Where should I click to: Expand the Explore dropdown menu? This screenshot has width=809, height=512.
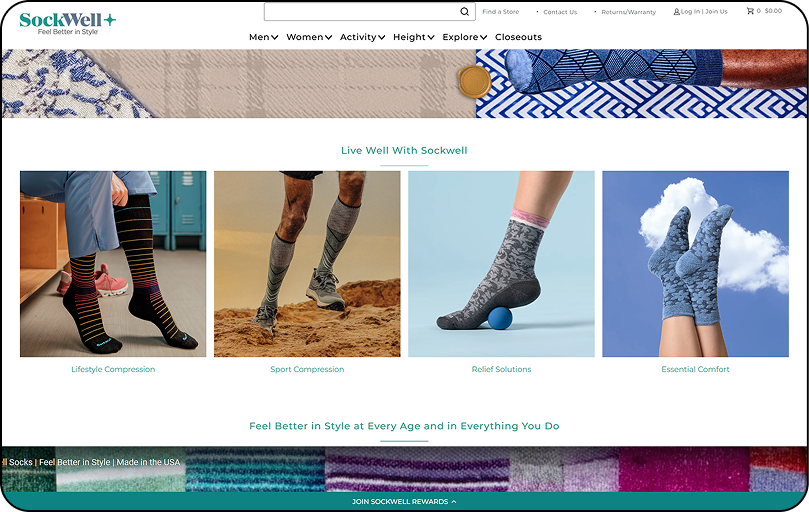tap(464, 37)
